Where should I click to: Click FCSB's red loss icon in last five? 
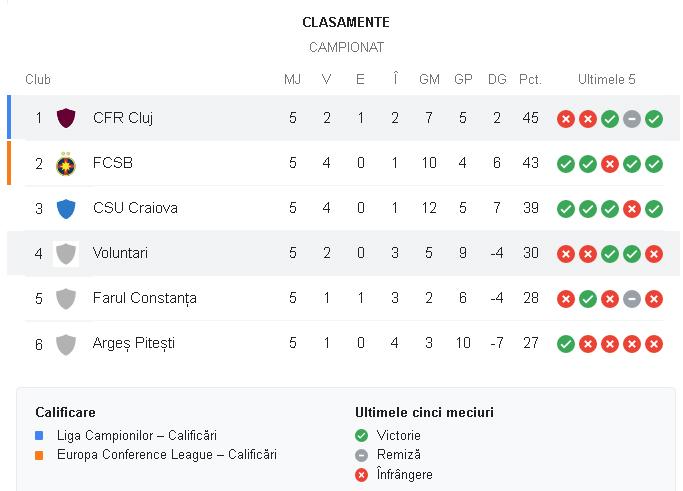tap(610, 164)
